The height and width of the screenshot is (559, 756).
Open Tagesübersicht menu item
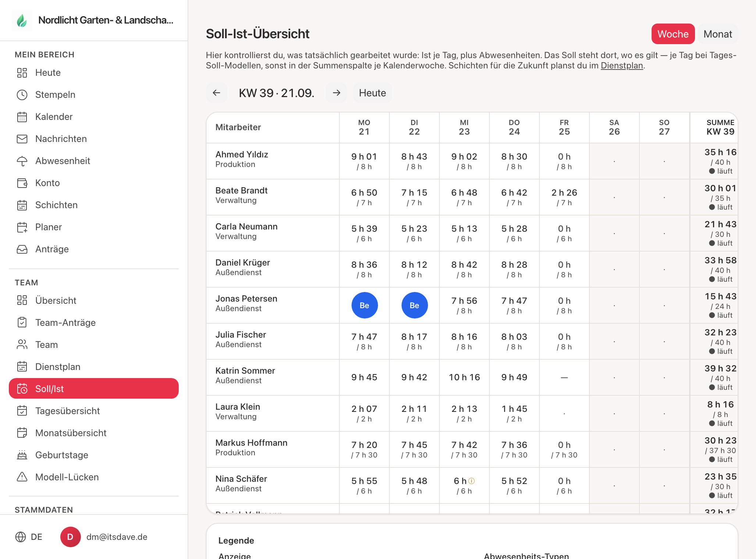[93, 411]
